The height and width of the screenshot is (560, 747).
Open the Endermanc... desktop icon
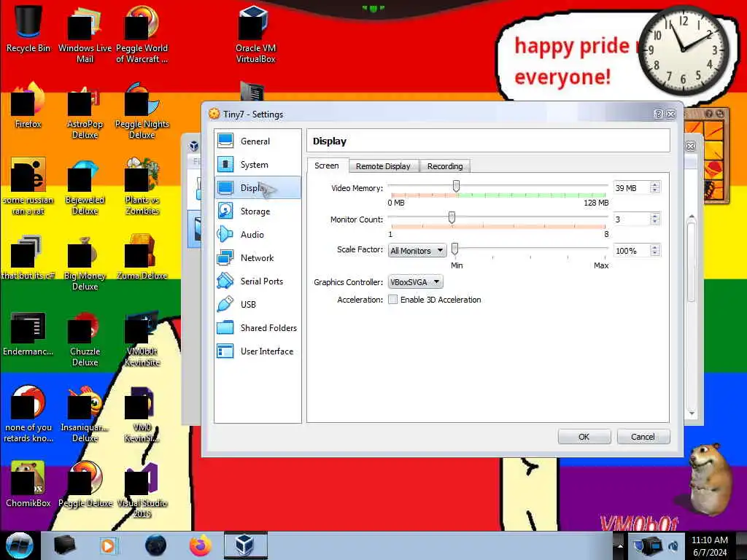[28, 333]
